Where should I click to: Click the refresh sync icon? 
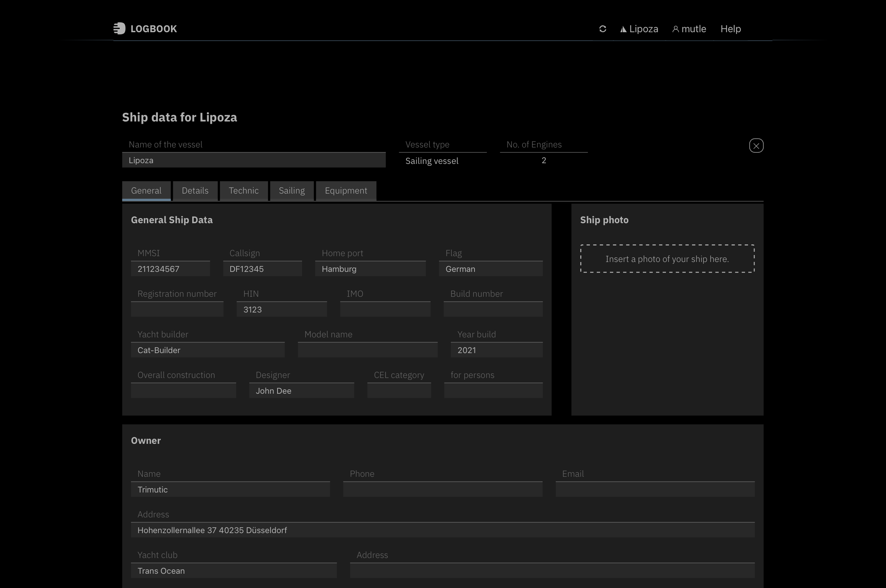602,29
